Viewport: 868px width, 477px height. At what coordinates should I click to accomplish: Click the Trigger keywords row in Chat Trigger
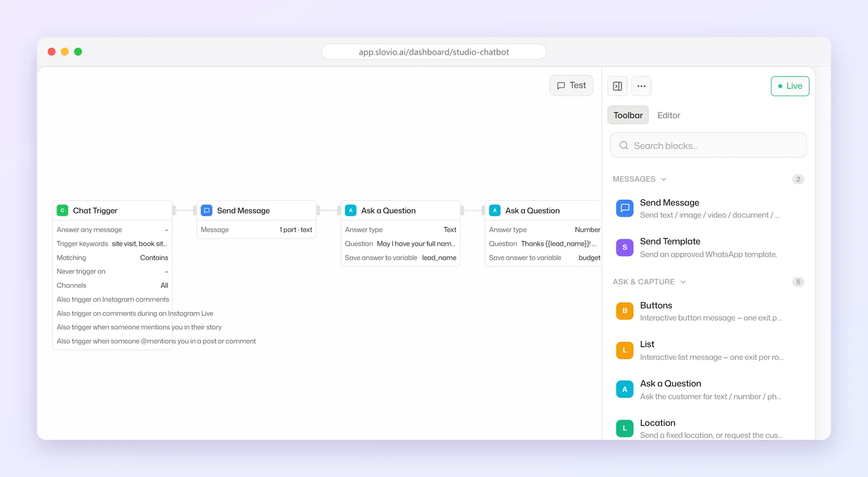112,244
